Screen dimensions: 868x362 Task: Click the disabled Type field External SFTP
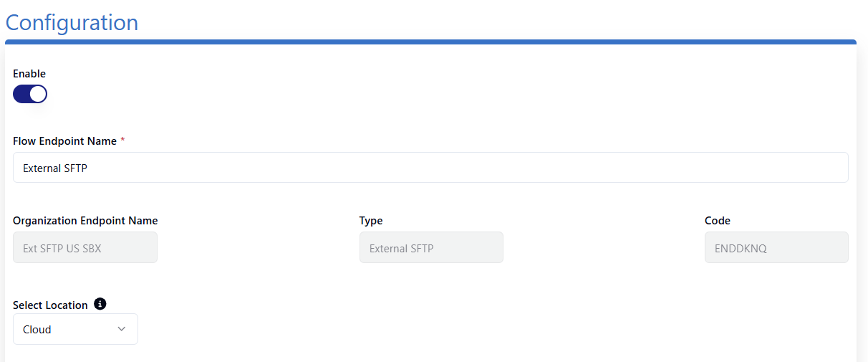pyautogui.click(x=431, y=247)
